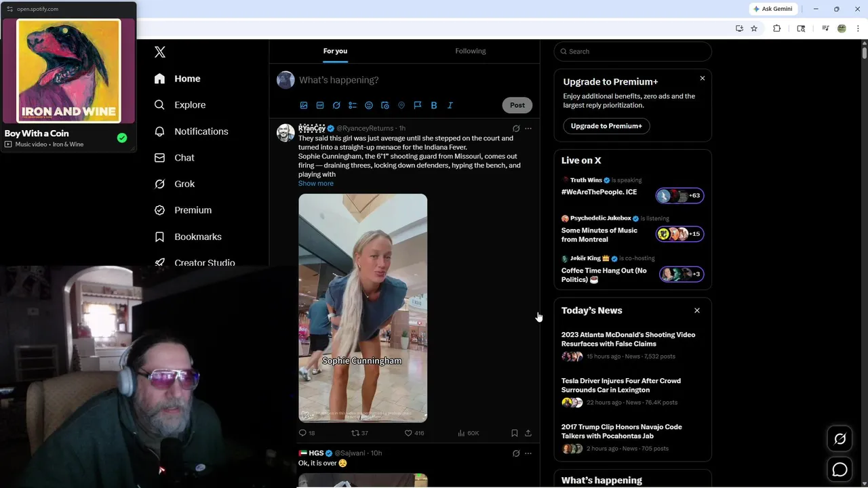Screen dimensions: 868x488
Task: Open Tesla Driver Injures Four news
Action: [633, 391]
